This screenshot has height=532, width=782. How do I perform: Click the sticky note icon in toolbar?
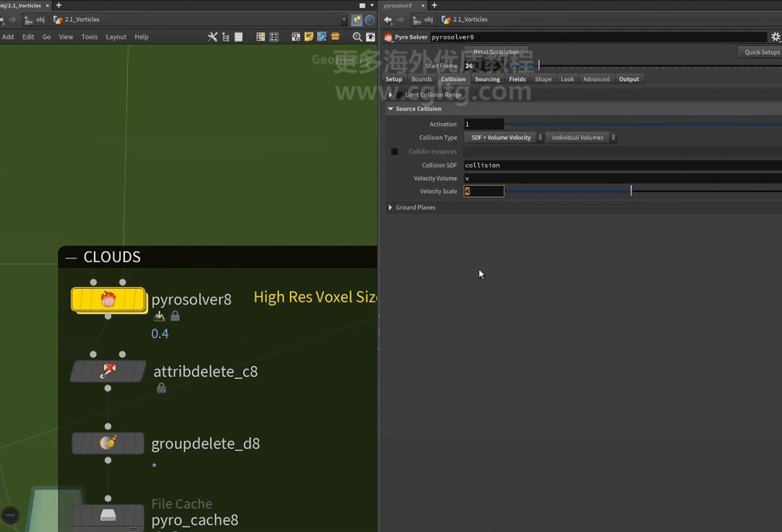pos(309,37)
